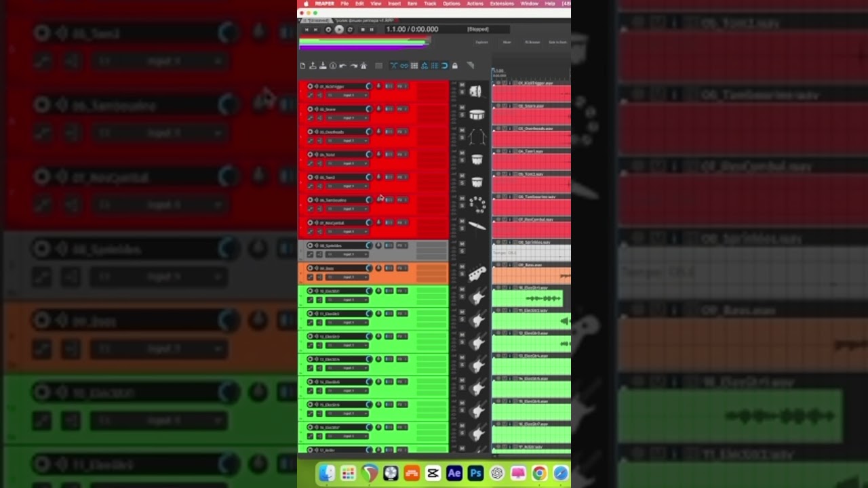Viewport: 868px width, 488px height.
Task: Click the FX browser button in the top toolbar
Action: point(532,42)
